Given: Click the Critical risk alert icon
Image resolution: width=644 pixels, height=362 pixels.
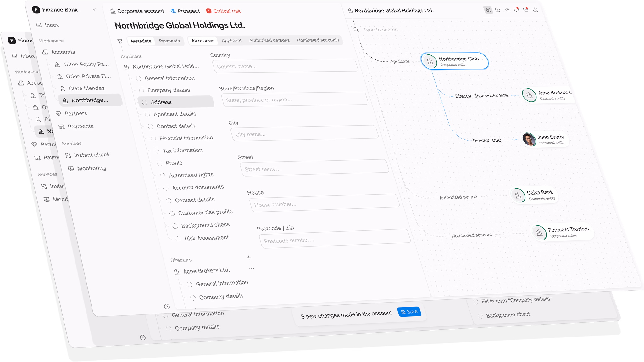Looking at the screenshot, I should click(209, 11).
